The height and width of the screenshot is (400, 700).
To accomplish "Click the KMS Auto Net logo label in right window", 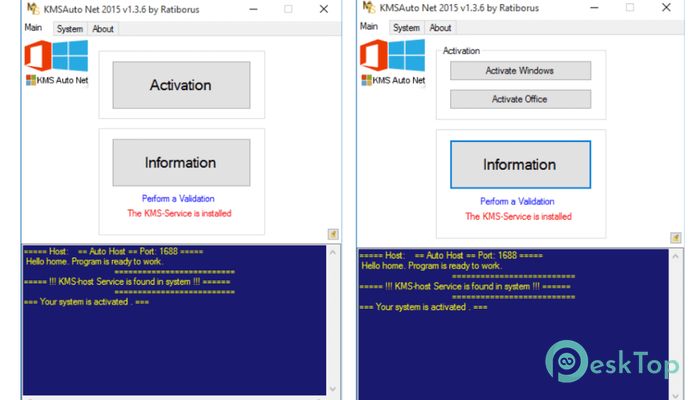I will coord(393,80).
